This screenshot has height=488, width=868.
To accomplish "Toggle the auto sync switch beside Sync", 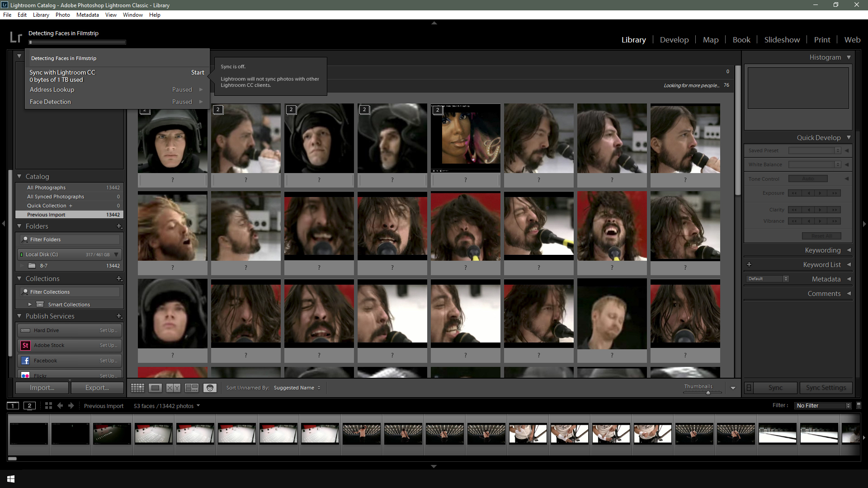I will (x=749, y=388).
